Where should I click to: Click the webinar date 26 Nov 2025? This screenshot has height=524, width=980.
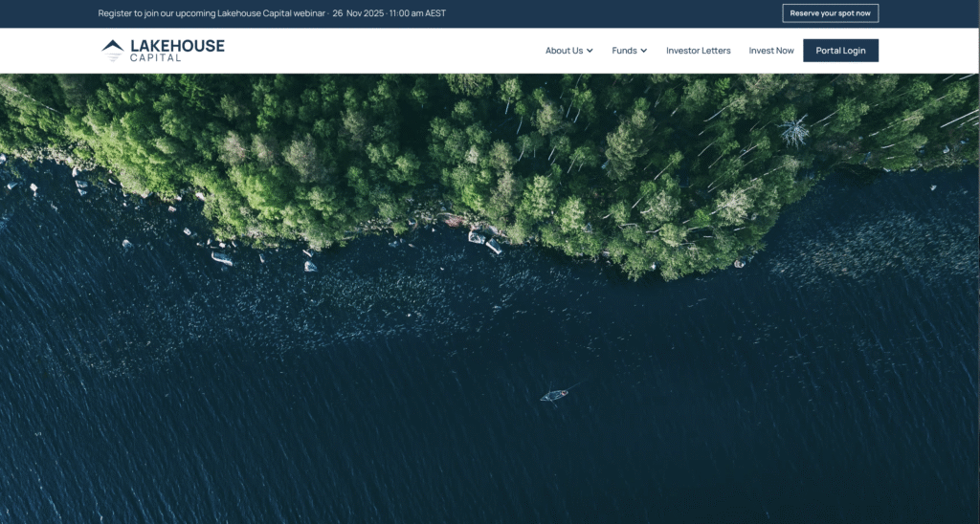click(x=358, y=13)
